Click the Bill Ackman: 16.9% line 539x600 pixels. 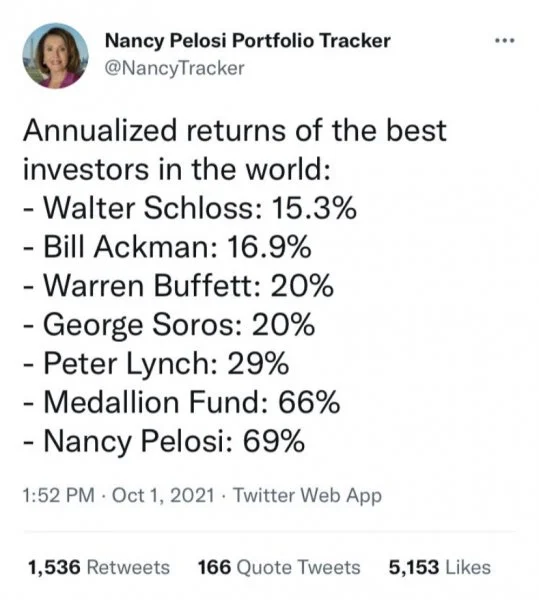pos(167,247)
